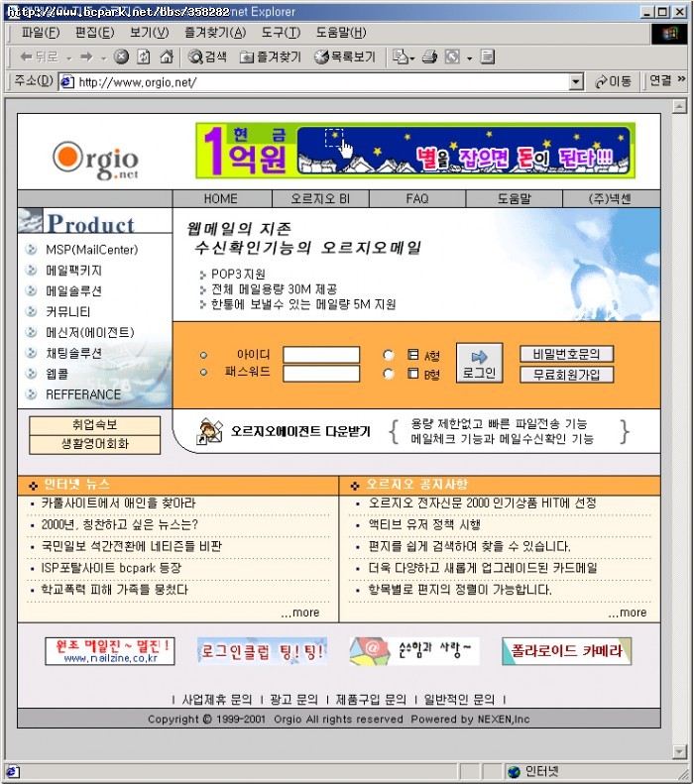The image size is (694, 784).
Task: Select the B형 radio button
Action: [388, 374]
